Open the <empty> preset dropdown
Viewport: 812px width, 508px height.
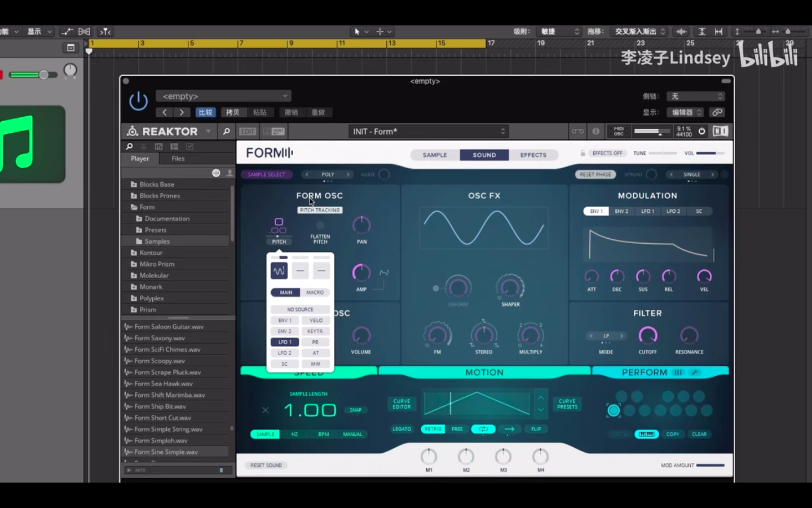coord(224,96)
